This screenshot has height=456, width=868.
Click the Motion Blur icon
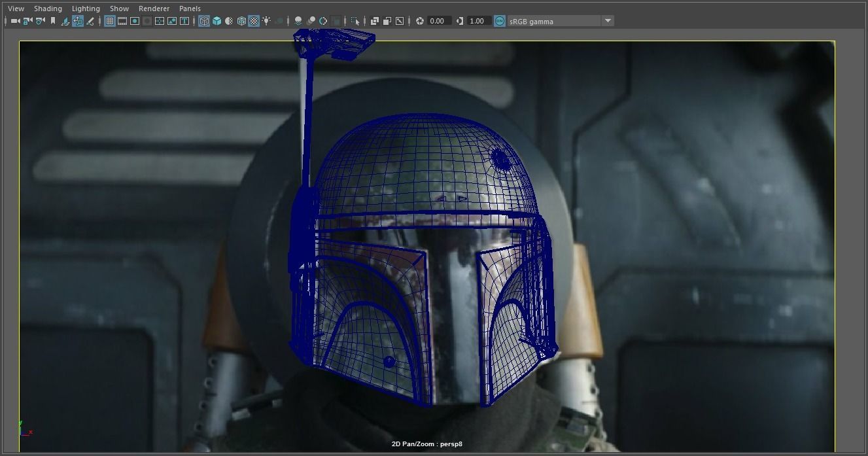pos(311,21)
